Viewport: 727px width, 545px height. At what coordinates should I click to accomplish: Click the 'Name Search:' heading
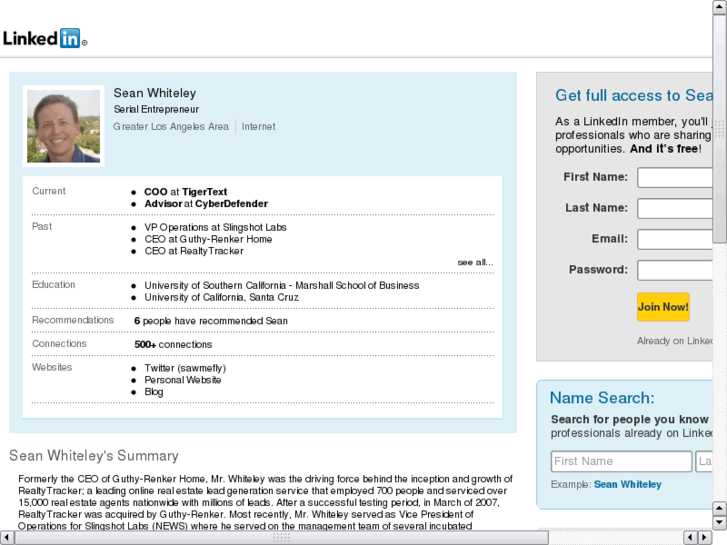click(x=602, y=398)
